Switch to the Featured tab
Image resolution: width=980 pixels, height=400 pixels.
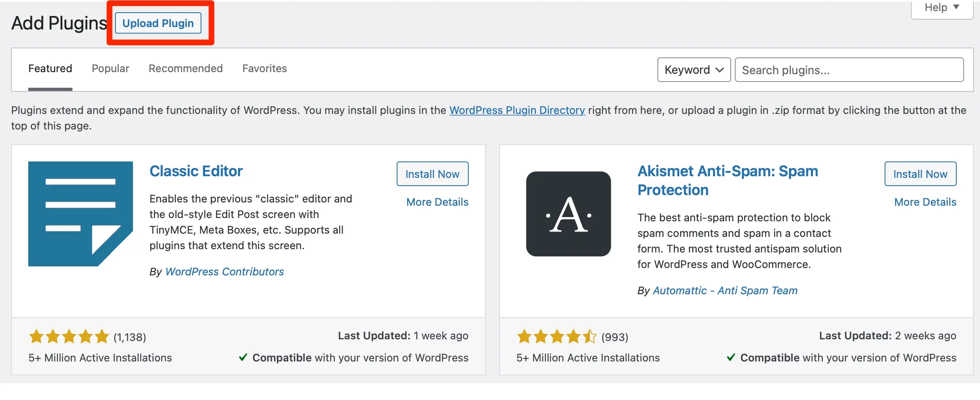(x=50, y=68)
